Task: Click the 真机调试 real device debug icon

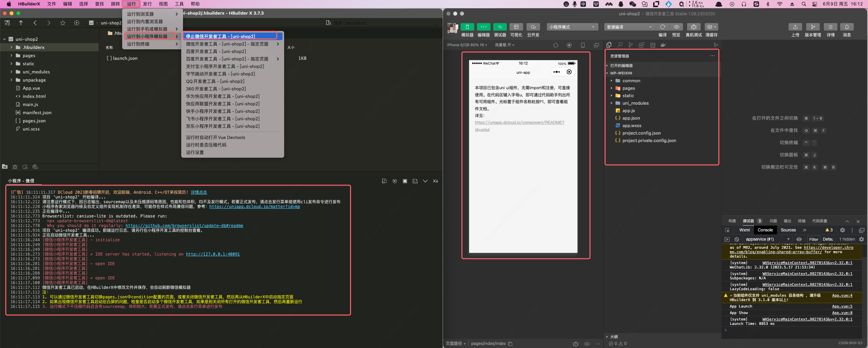Action: click(694, 27)
